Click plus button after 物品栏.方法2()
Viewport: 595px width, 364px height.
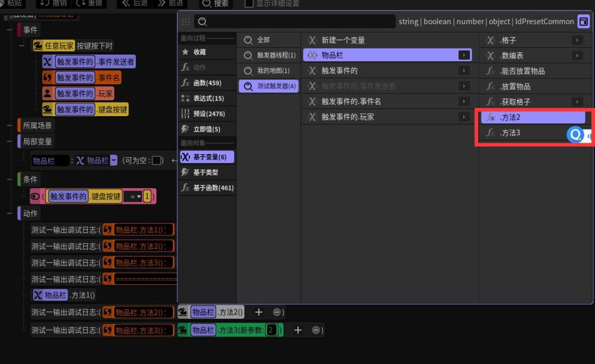[x=259, y=312]
